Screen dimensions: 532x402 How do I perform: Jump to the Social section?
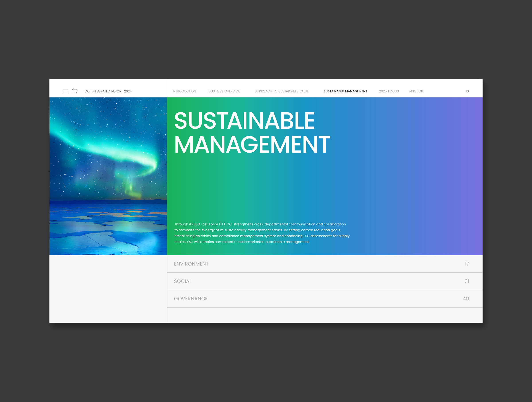coord(325,281)
